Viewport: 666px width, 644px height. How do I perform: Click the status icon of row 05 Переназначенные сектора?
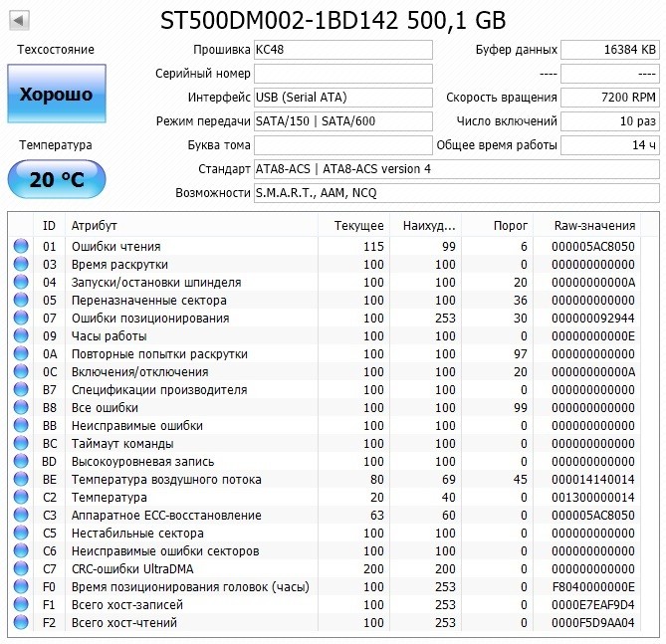[x=21, y=300]
